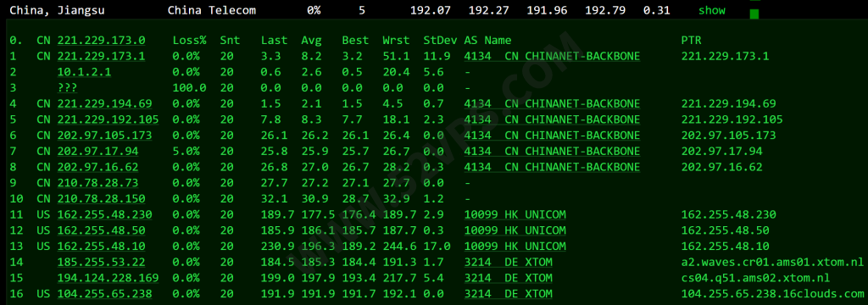Select worst value 192.79 in the summary row
Viewport: 868px width, 305px height.
[x=604, y=10]
